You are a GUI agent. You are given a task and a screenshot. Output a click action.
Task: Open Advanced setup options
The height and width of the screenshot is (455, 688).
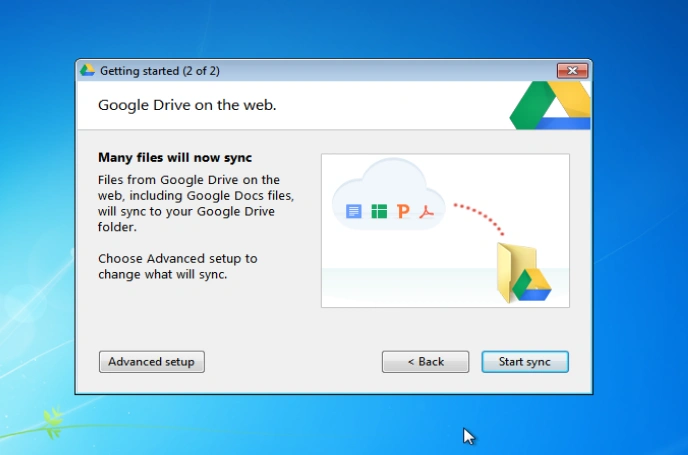151,362
